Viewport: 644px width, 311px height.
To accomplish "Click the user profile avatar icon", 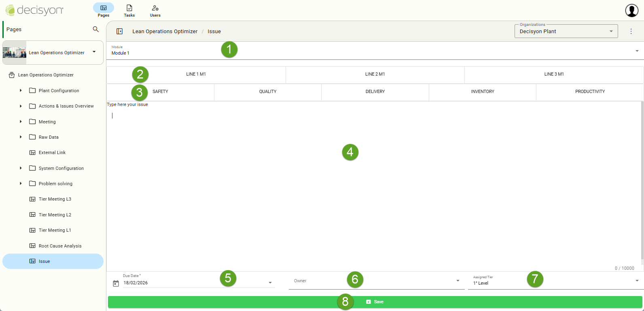I will pyautogui.click(x=631, y=11).
